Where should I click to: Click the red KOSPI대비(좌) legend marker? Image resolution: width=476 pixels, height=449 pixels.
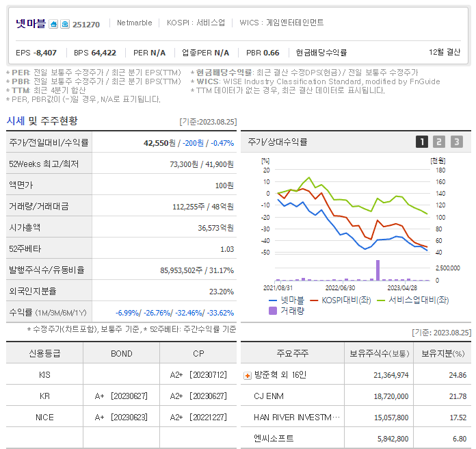[314, 300]
